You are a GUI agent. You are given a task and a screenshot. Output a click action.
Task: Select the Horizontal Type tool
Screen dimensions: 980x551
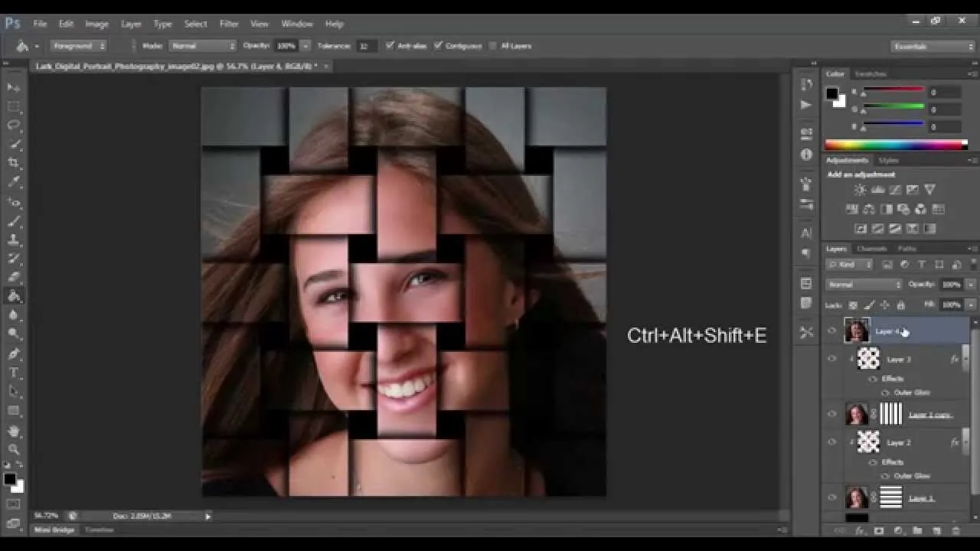click(x=14, y=373)
